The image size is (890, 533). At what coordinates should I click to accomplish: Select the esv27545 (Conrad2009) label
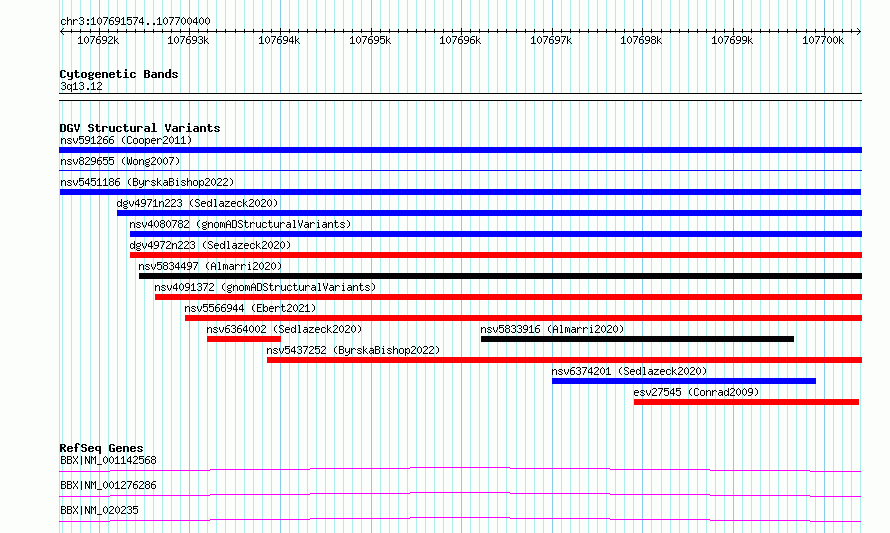tap(696, 392)
